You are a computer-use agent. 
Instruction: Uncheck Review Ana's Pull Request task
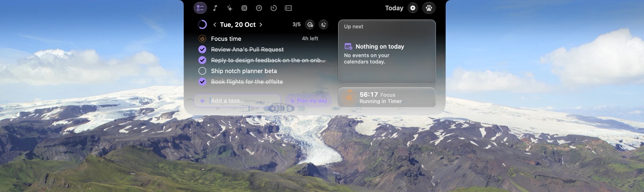pos(202,49)
